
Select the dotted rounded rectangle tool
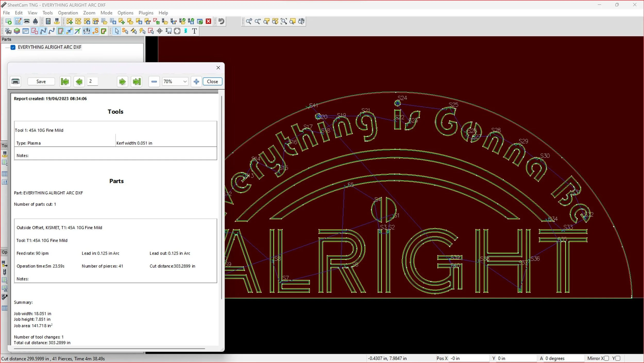[x=177, y=31]
